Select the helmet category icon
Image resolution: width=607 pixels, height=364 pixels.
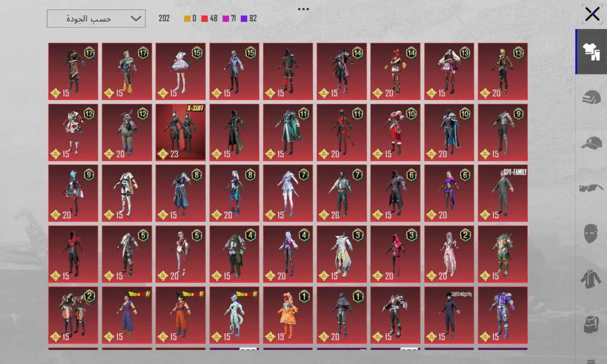pos(591,98)
